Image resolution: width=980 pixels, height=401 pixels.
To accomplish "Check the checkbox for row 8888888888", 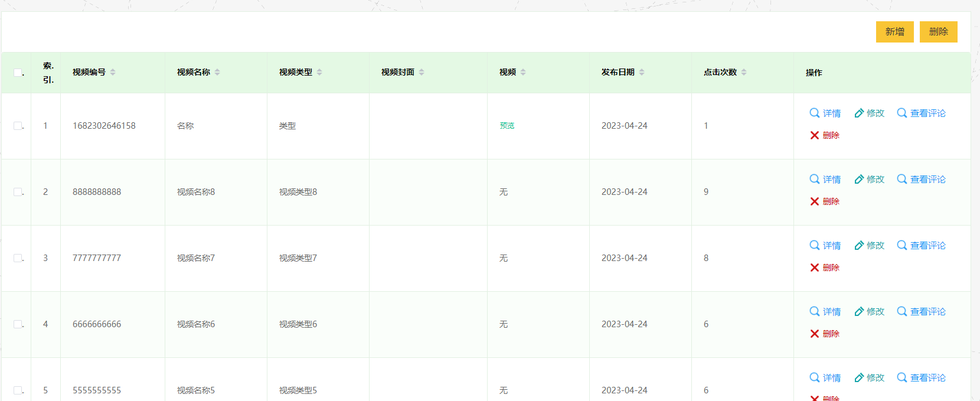I will [x=18, y=192].
